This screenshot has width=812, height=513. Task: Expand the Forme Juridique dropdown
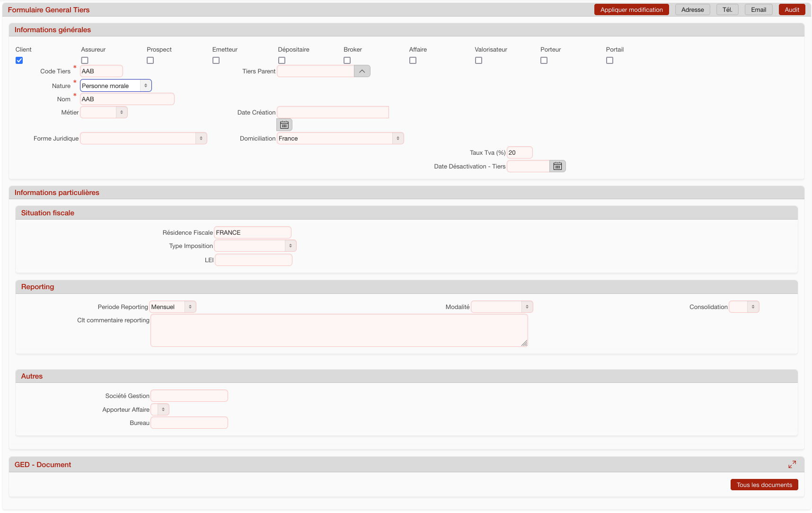coord(143,139)
